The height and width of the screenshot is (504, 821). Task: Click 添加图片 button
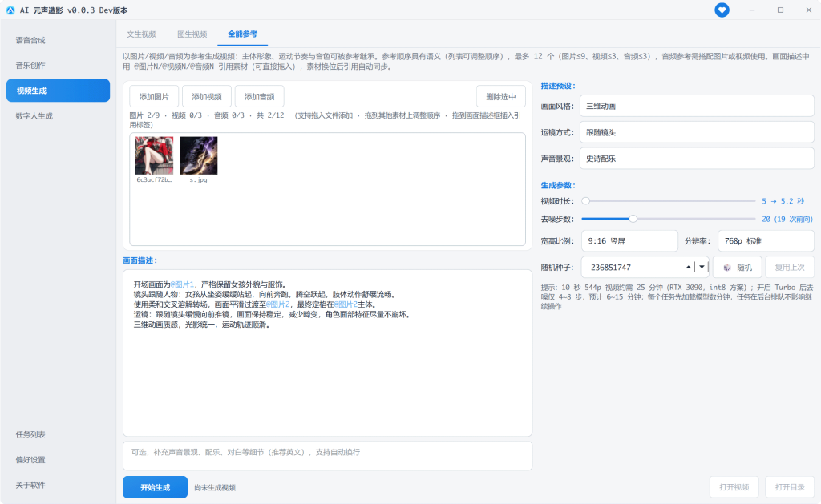click(154, 96)
